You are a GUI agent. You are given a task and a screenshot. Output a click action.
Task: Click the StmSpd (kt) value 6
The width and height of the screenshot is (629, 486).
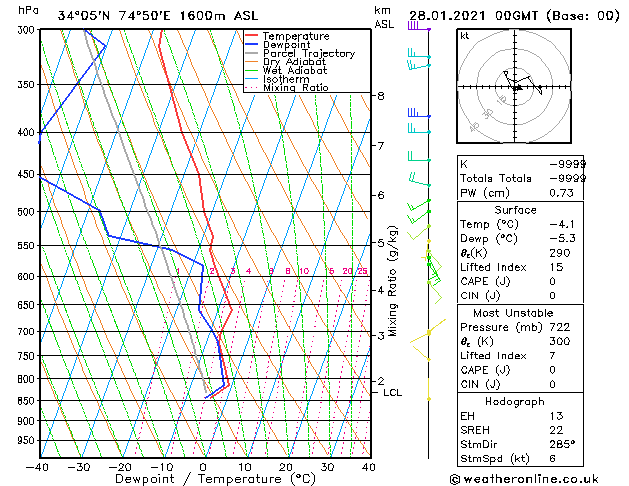point(552,458)
